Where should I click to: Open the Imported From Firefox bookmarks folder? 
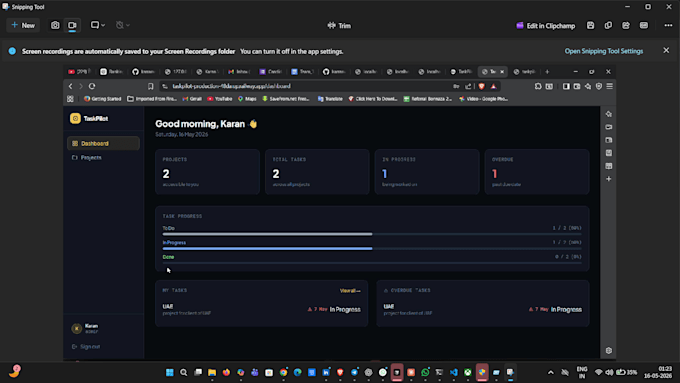152,99
